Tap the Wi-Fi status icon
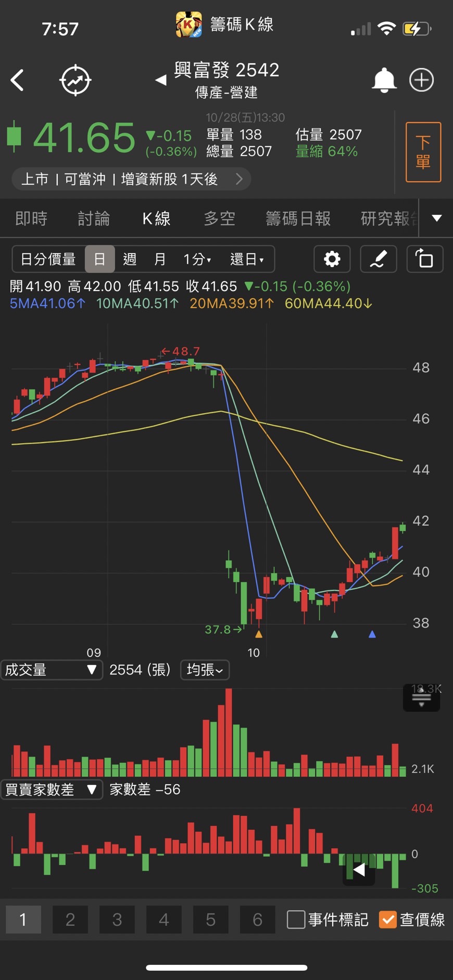The image size is (453, 980). (x=386, y=29)
